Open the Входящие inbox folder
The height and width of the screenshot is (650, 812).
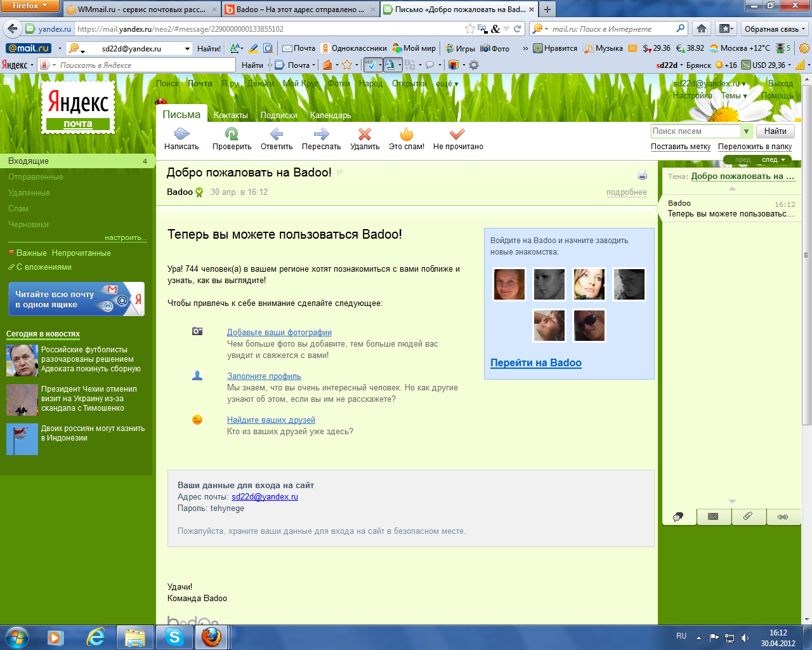point(76,161)
